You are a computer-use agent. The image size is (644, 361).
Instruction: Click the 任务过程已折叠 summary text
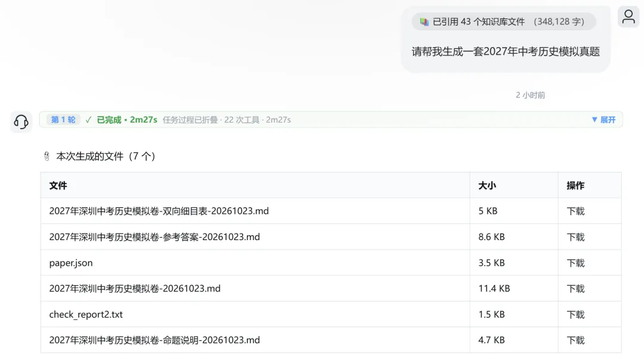[227, 120]
